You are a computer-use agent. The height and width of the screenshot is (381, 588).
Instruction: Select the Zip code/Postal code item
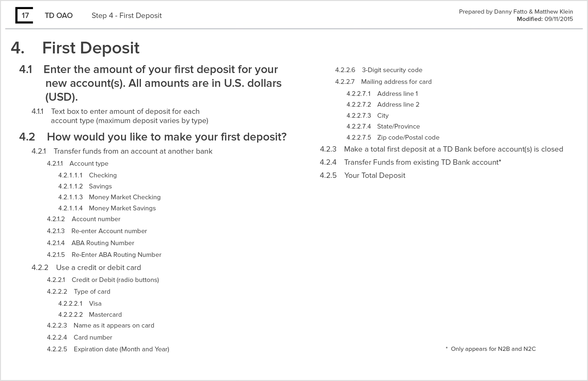click(x=408, y=137)
